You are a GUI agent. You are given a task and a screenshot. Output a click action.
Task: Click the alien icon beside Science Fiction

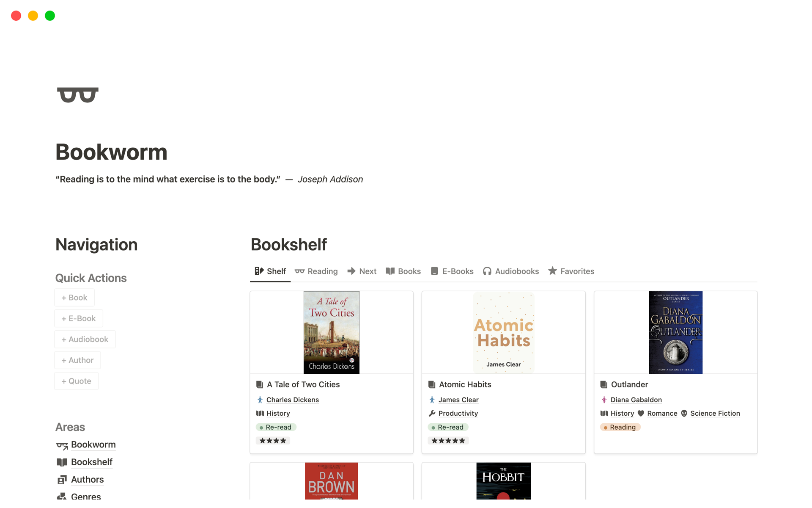pyautogui.click(x=684, y=413)
